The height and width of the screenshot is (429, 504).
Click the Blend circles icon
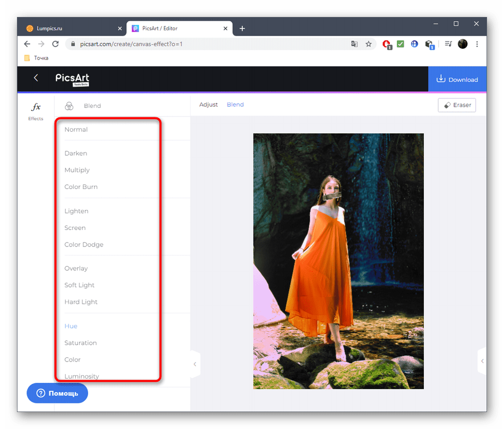[x=69, y=106]
